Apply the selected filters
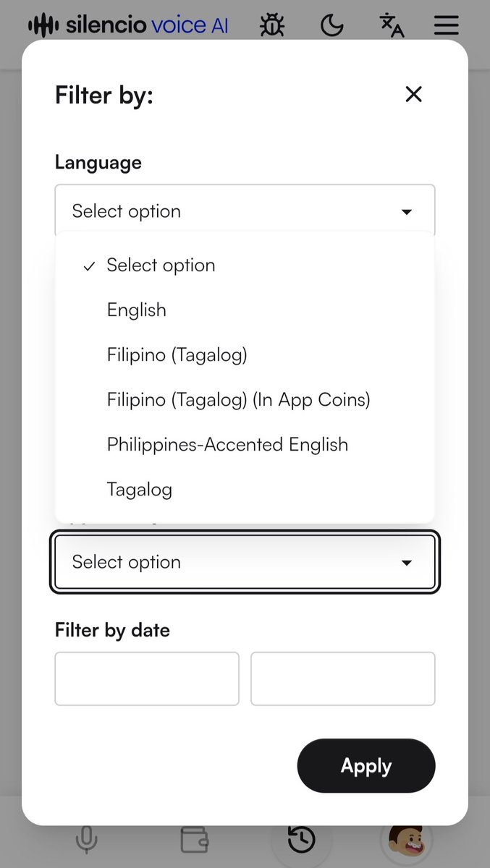490x868 pixels. [x=366, y=766]
